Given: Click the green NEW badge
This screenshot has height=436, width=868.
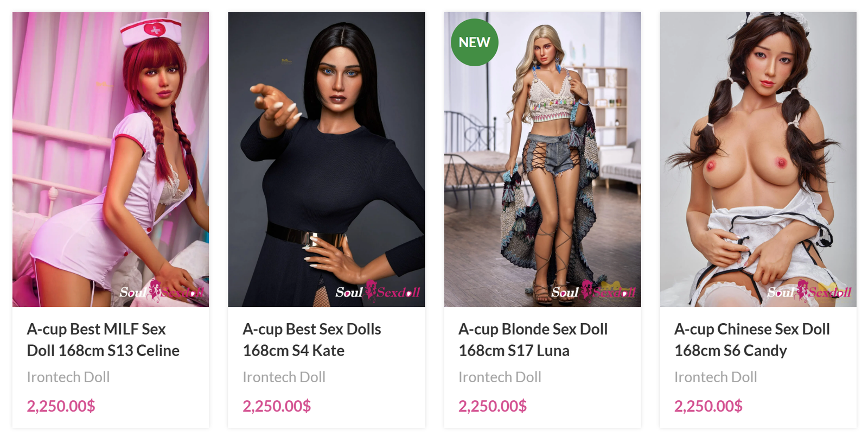Looking at the screenshot, I should (x=474, y=42).
